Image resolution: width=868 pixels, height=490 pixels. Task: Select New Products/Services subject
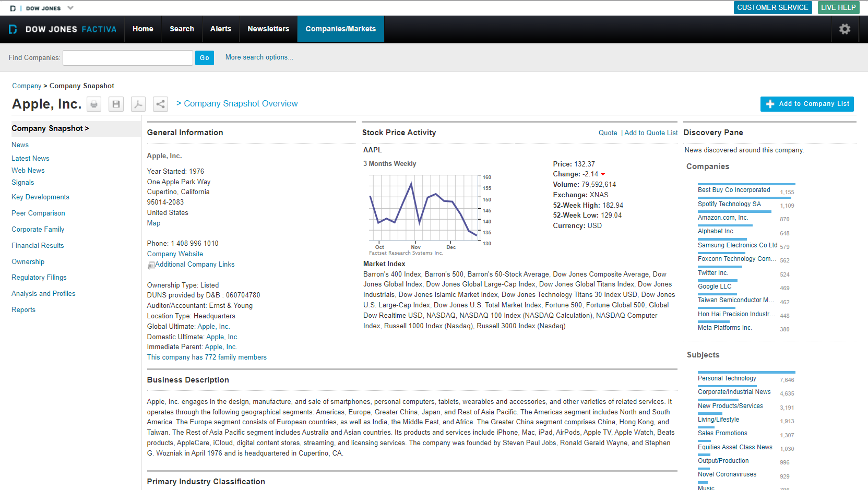coord(730,406)
